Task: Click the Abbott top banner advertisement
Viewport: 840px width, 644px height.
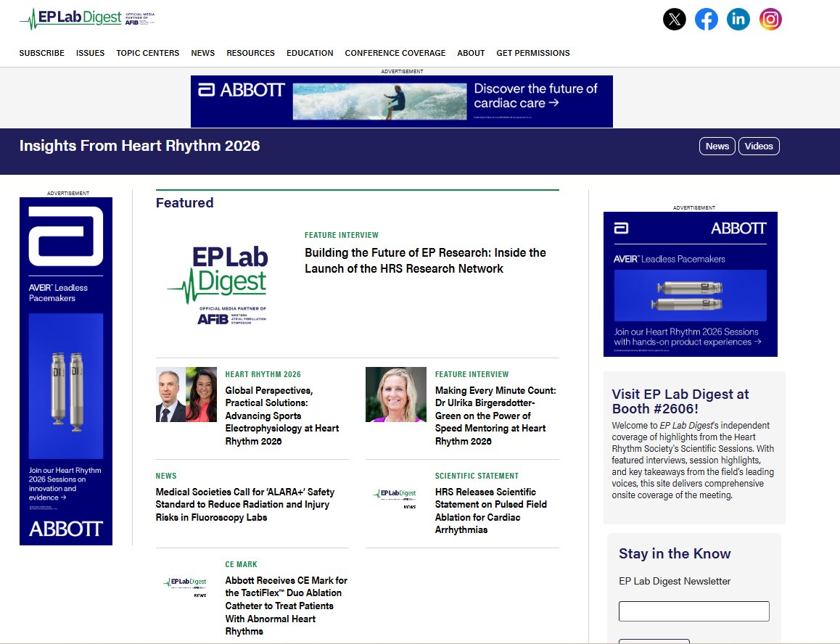Action: [x=402, y=102]
